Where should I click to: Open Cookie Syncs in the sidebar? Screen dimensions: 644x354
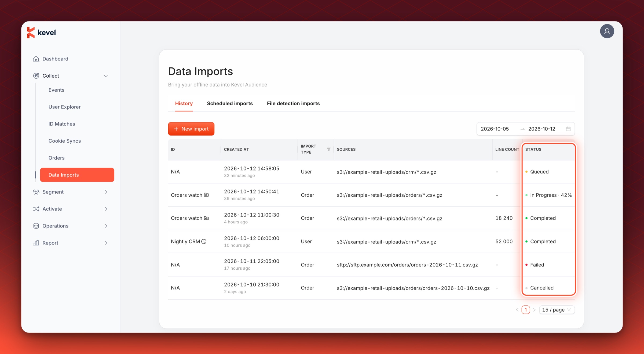tap(64, 141)
